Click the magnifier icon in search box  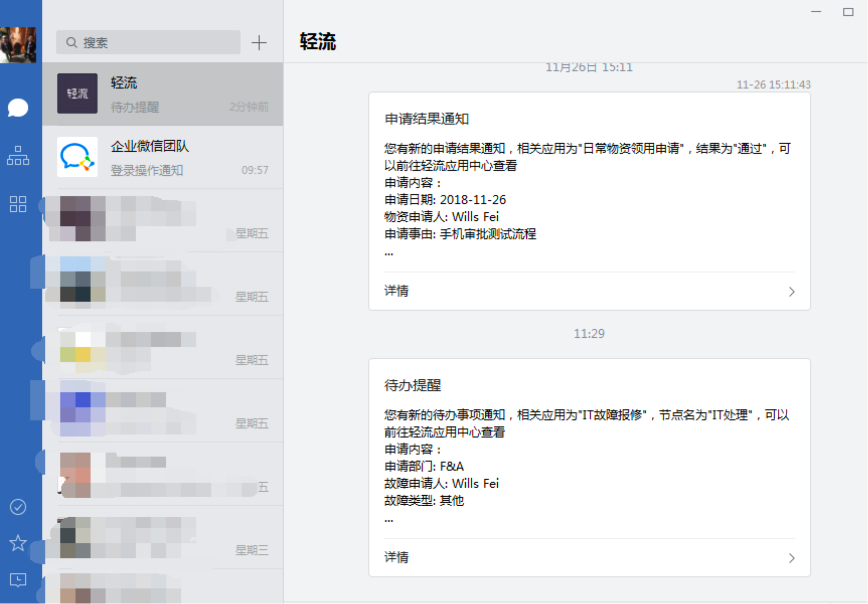[72, 43]
